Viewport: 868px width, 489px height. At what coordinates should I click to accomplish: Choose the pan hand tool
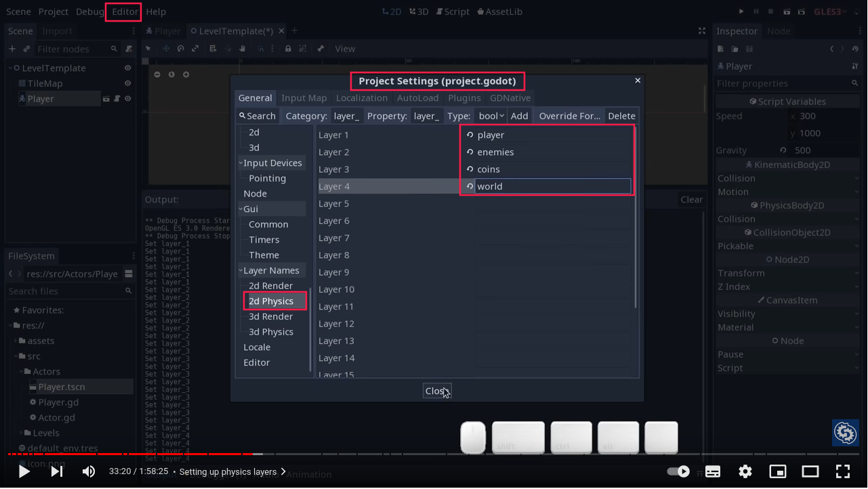coord(243,49)
